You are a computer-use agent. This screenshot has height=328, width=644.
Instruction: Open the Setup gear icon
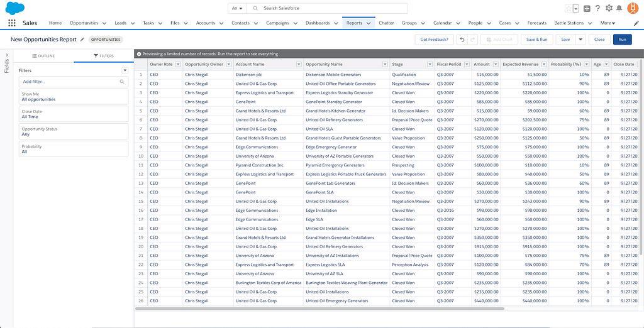[x=608, y=8]
